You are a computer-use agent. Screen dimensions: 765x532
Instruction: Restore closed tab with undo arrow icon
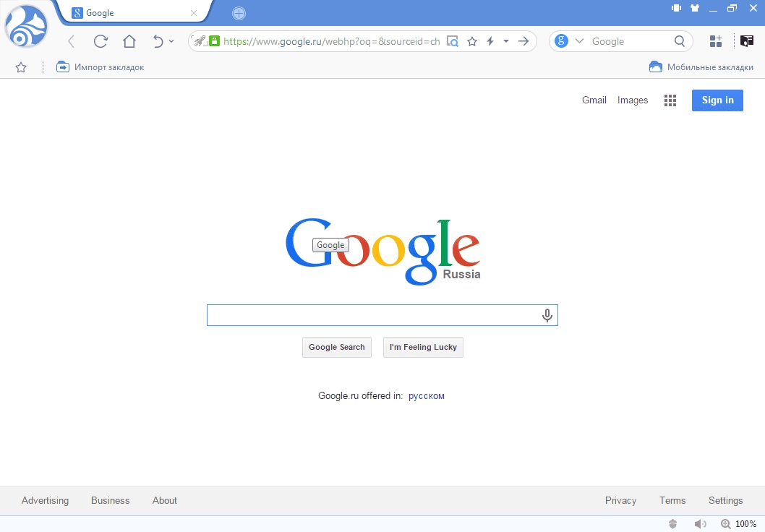point(158,41)
